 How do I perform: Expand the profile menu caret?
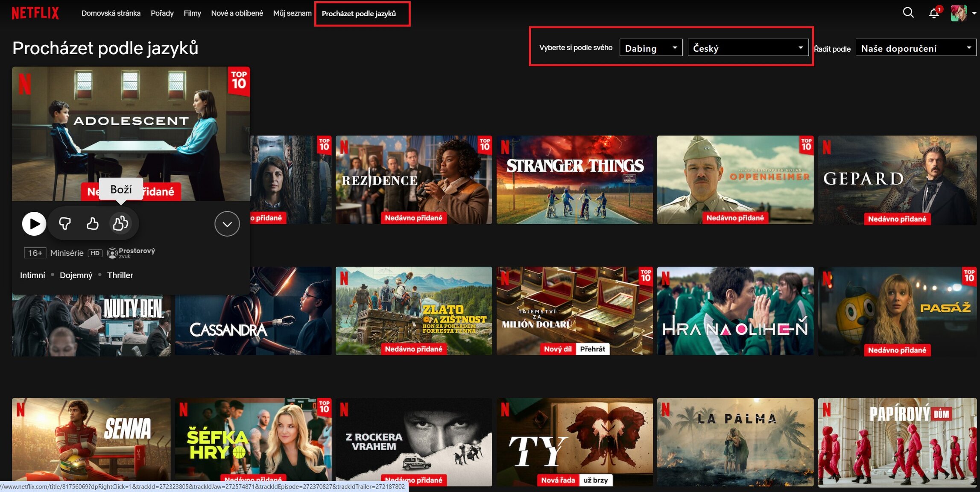(974, 13)
